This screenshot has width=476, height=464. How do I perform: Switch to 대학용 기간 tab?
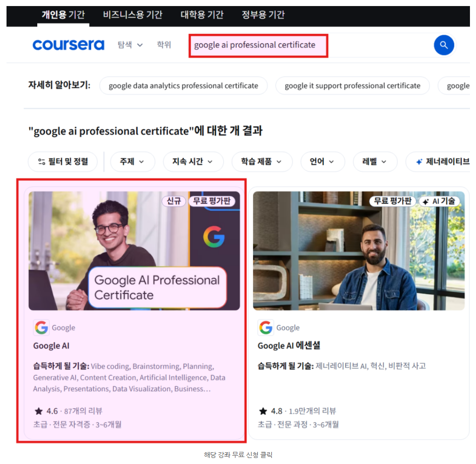202,15
